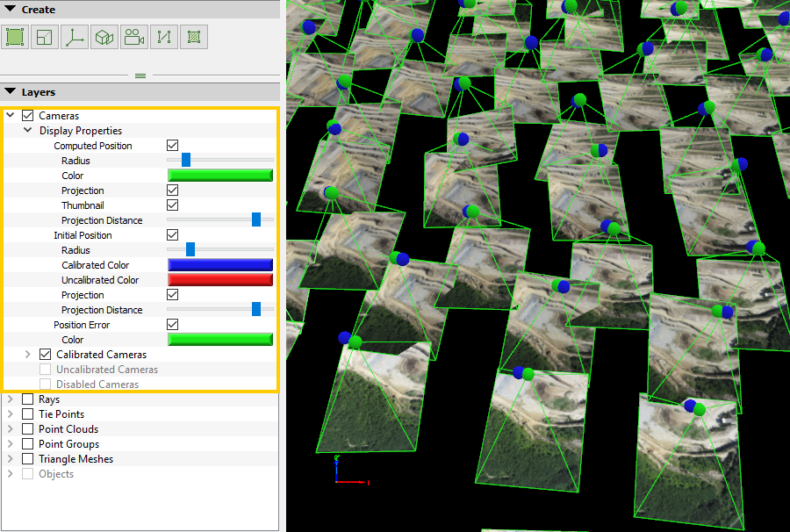Enable the Tie Points layer
The height and width of the screenshot is (532, 790).
[x=25, y=413]
